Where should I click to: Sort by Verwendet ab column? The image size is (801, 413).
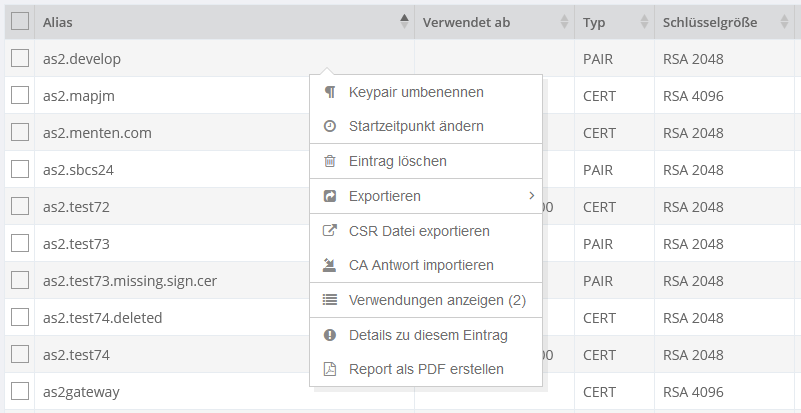[564, 22]
